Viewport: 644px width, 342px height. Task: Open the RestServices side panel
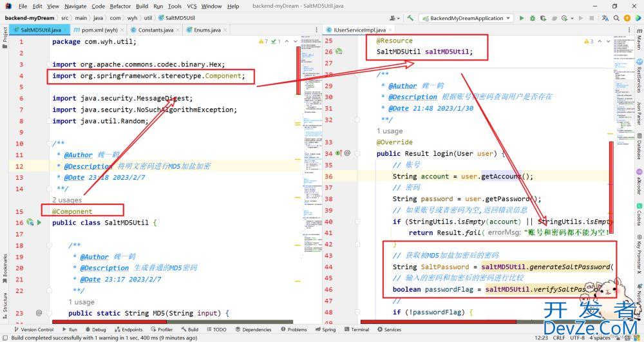point(639,77)
